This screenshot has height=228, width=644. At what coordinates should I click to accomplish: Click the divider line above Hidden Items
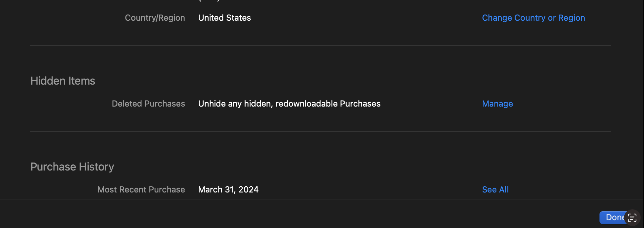pyautogui.click(x=320, y=46)
